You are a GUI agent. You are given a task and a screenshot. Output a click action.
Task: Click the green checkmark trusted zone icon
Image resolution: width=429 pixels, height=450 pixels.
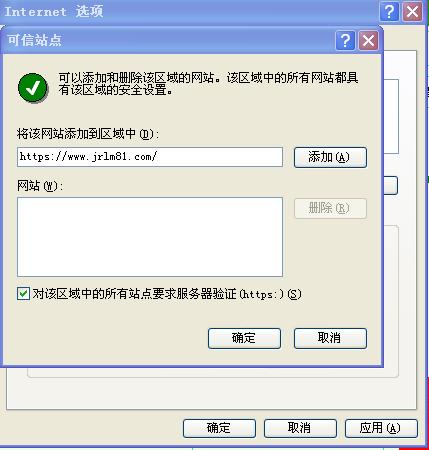[x=33, y=88]
